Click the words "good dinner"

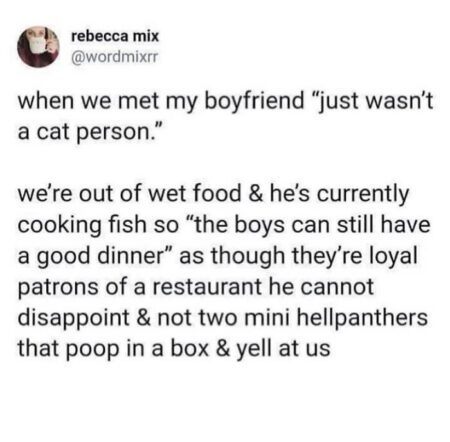(100, 256)
